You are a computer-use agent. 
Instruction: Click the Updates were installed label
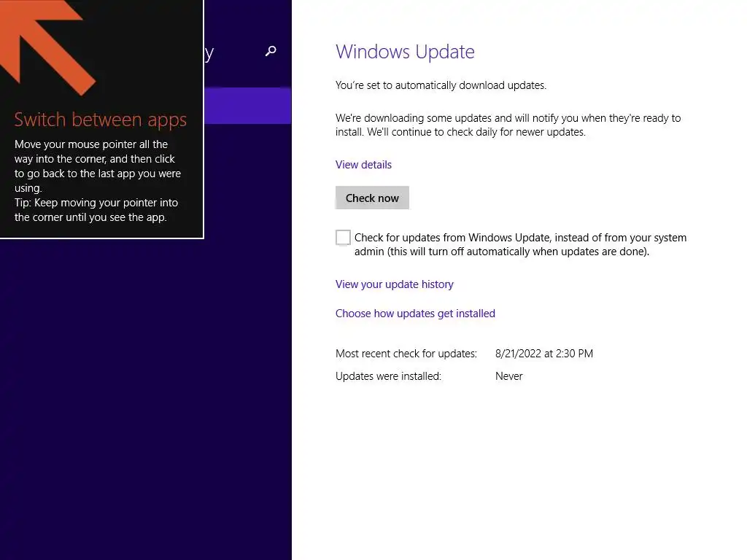(388, 376)
